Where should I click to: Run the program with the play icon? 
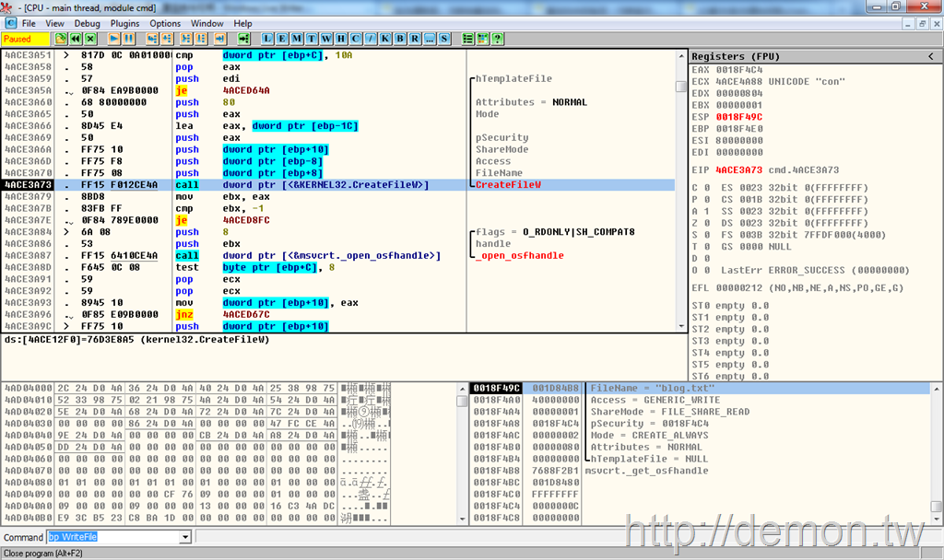(x=113, y=39)
